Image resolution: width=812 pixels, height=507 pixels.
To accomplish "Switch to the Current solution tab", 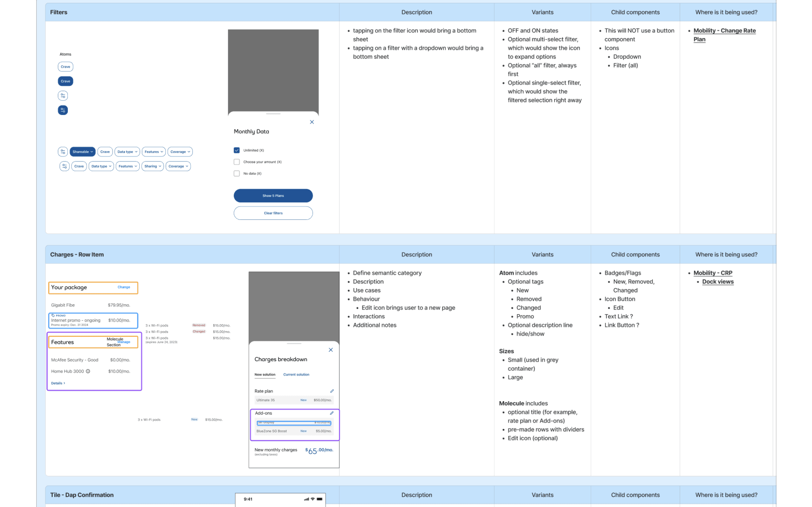I will tap(296, 375).
